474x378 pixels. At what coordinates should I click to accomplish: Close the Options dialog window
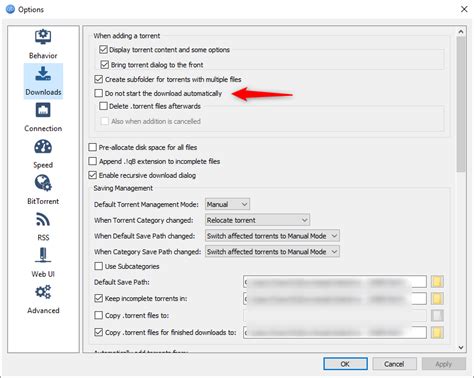coord(464,9)
